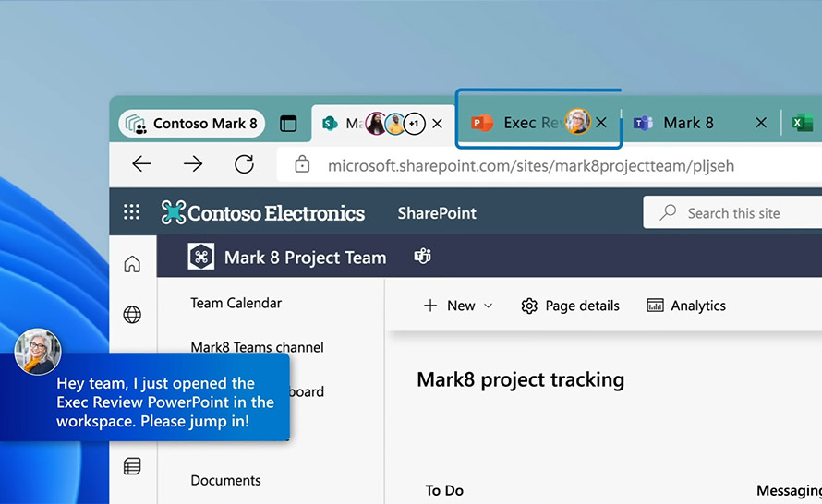The width and height of the screenshot is (822, 504).
Task: Open the app launcher waffle menu
Action: tap(131, 212)
